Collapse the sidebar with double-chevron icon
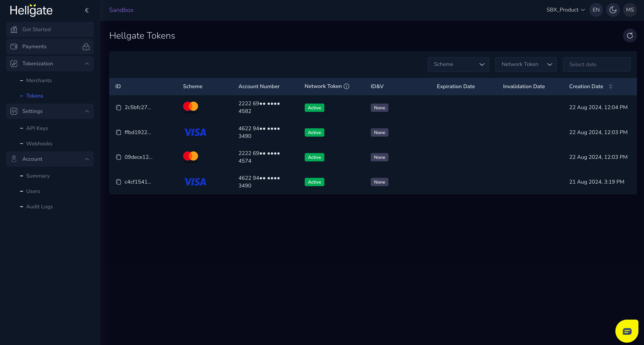The image size is (644, 345). (87, 10)
